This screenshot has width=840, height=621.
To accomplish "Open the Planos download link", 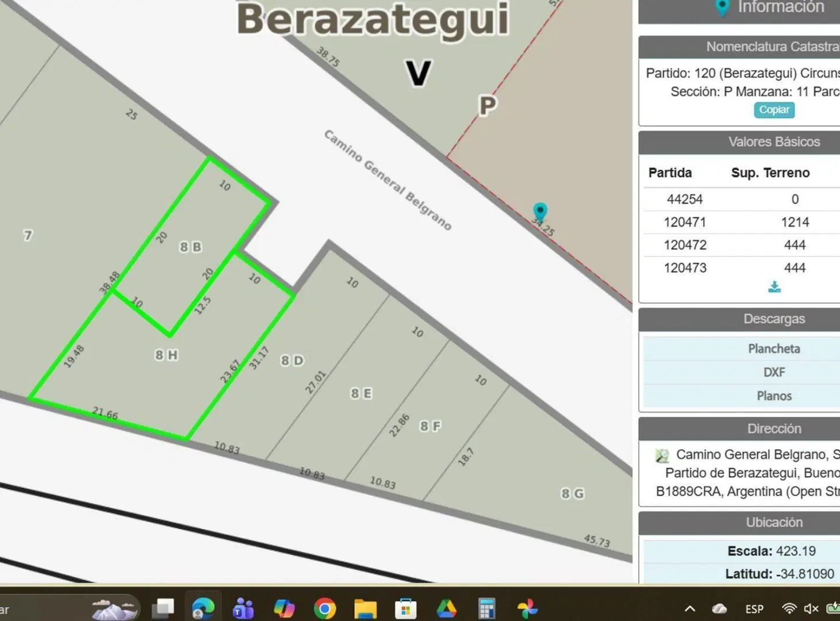I will click(x=774, y=396).
